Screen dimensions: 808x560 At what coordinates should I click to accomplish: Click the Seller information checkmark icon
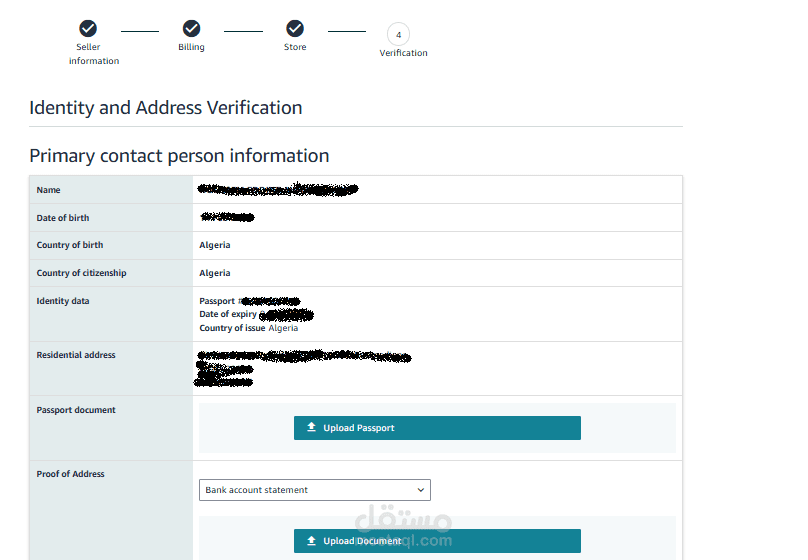pyautogui.click(x=88, y=28)
